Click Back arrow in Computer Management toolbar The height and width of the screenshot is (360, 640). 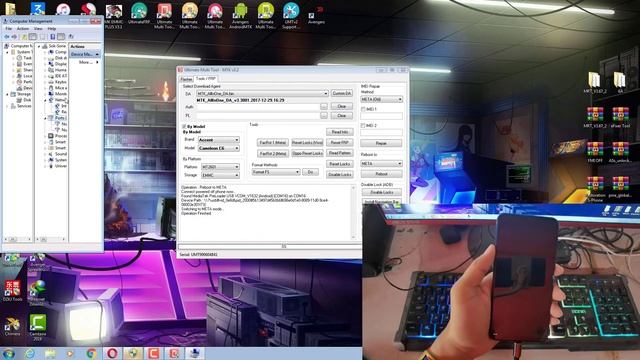click(x=7, y=37)
